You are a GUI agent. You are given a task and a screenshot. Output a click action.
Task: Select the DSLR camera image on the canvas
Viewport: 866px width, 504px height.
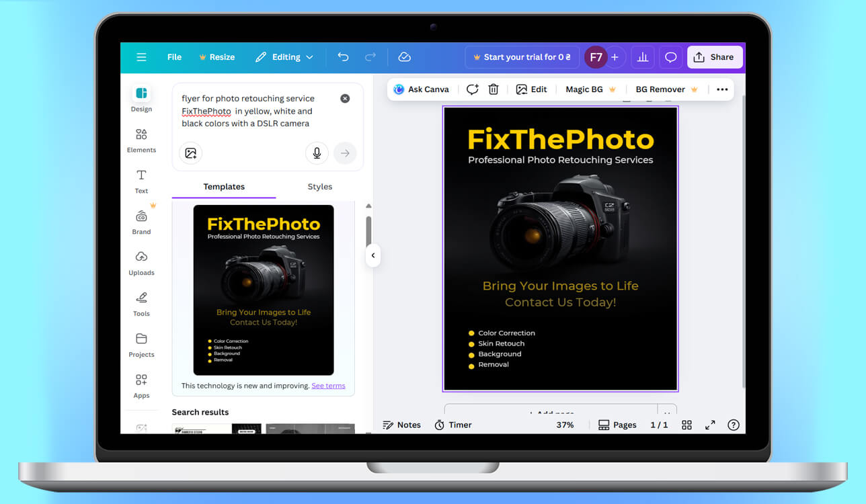tap(560, 222)
